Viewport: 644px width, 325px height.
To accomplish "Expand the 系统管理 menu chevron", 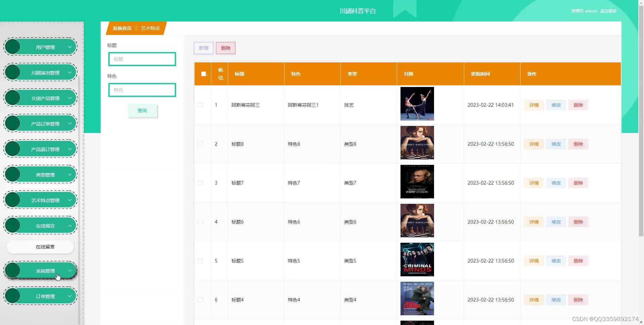I will [x=70, y=271].
